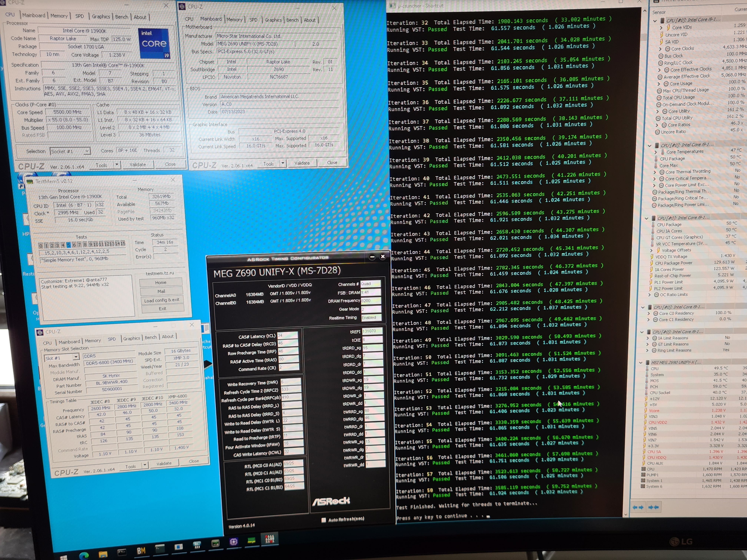Click the BM benchmark taskbar icon
The width and height of the screenshot is (747, 560).
coord(141,551)
